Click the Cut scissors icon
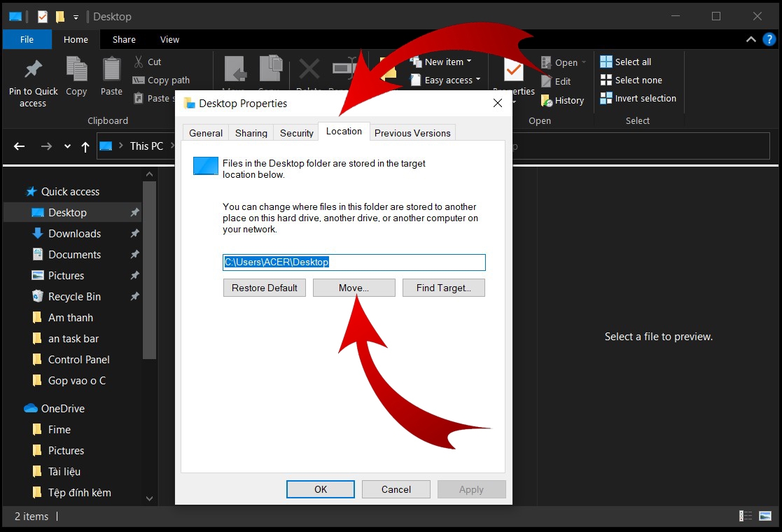 coord(139,62)
